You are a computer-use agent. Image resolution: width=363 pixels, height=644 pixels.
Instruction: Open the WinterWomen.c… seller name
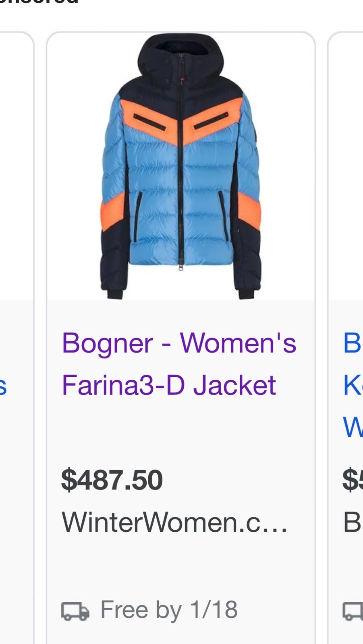coord(174,522)
